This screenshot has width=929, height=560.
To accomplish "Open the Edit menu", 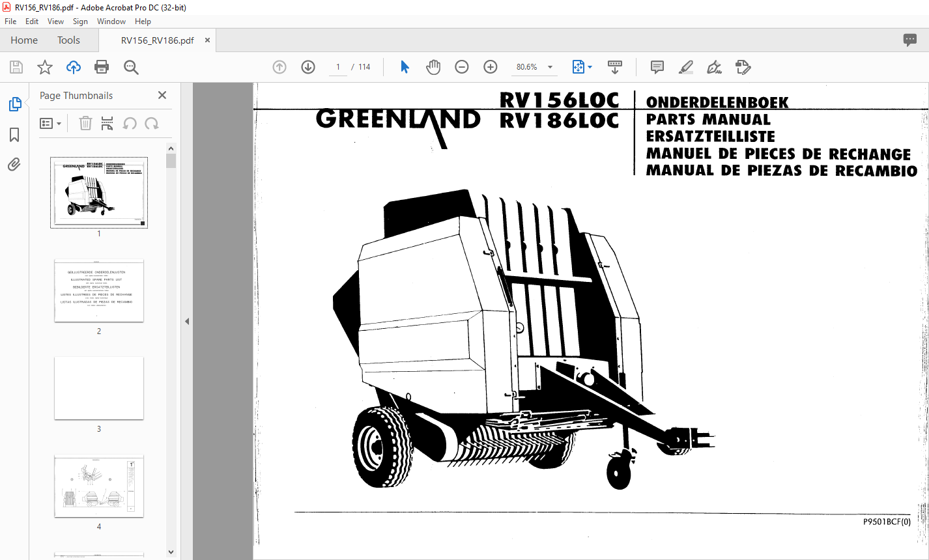I will point(32,21).
